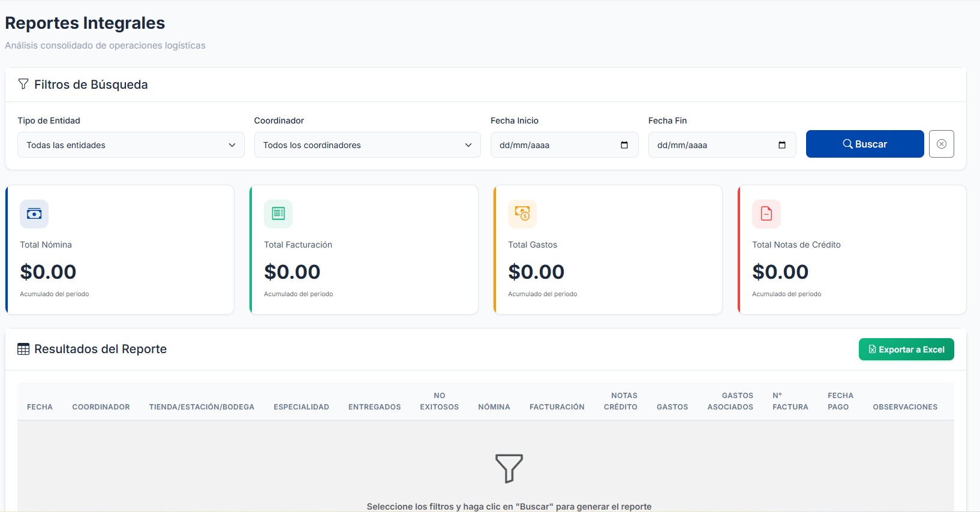Click the Total Facturación invoice icon
The width and height of the screenshot is (980, 512).
tap(278, 214)
